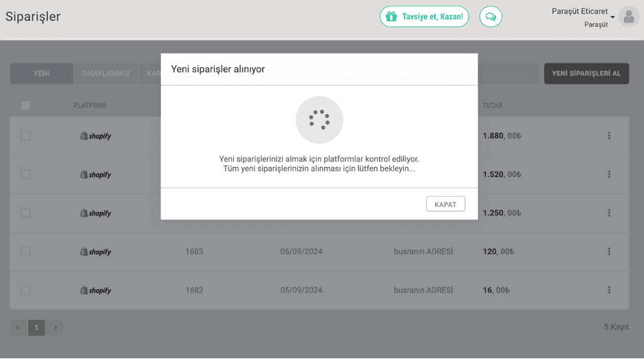Click the chat bubble support icon

click(491, 17)
